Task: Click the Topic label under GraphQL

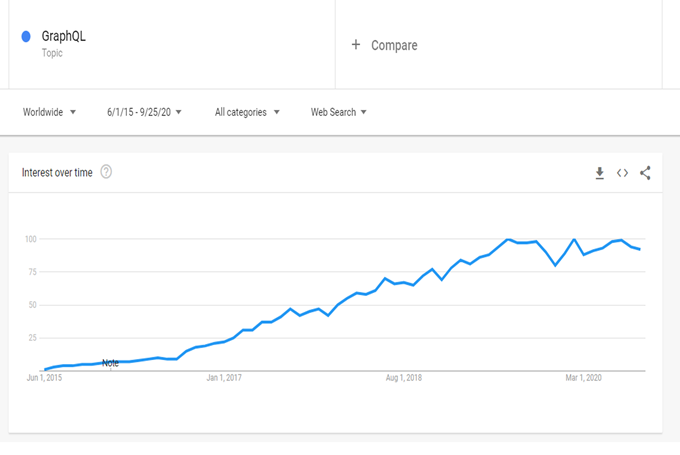Action: tap(53, 53)
